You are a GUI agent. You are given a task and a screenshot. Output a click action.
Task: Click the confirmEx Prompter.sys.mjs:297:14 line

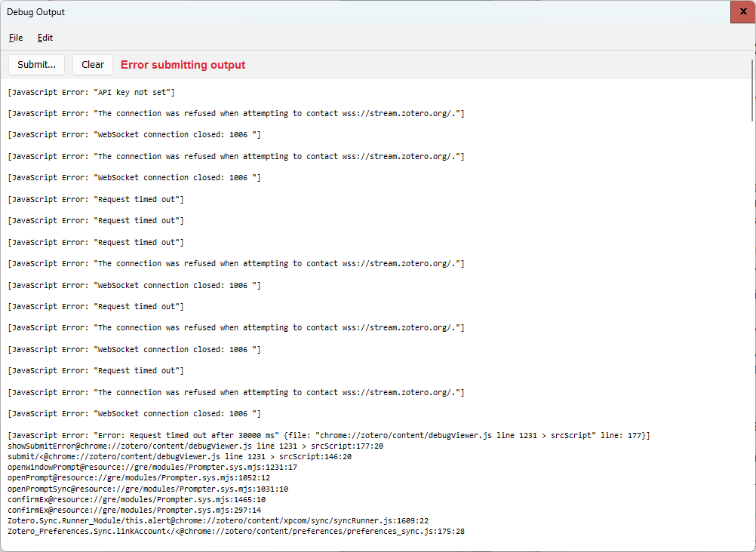(x=134, y=510)
